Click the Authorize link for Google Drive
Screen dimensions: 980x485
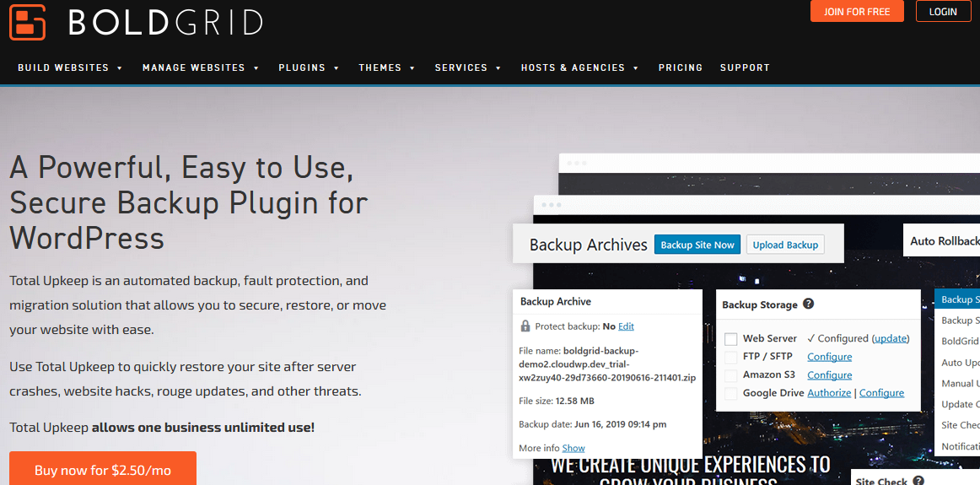(x=829, y=393)
